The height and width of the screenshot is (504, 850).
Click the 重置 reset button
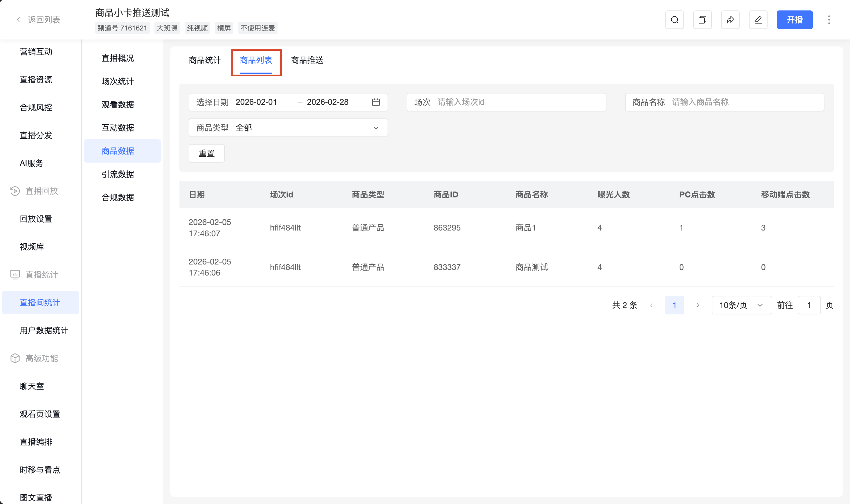(x=206, y=153)
